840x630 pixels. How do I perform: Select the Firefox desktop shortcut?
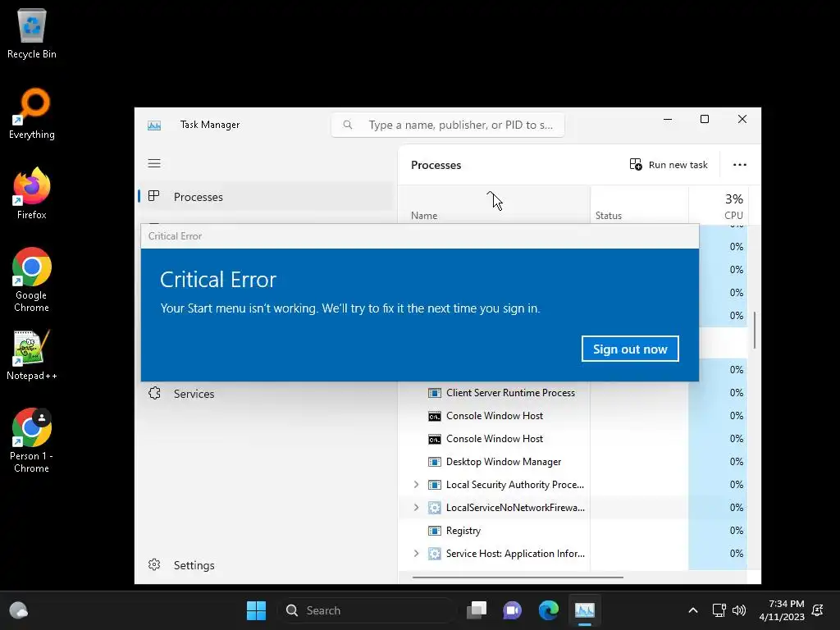click(32, 194)
